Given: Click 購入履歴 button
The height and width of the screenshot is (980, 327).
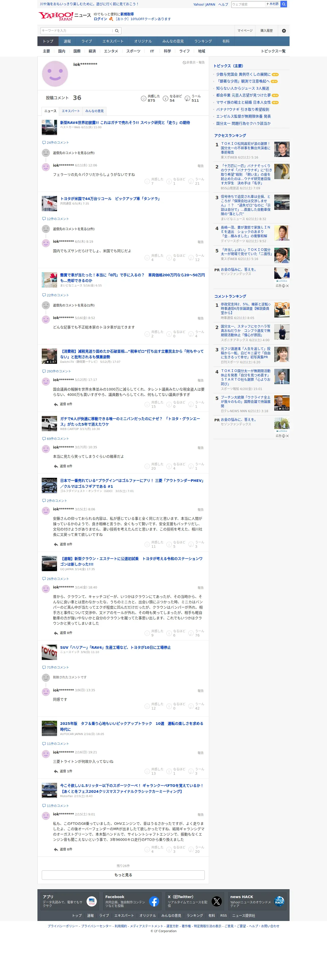Looking at the screenshot, I should 266,31.
